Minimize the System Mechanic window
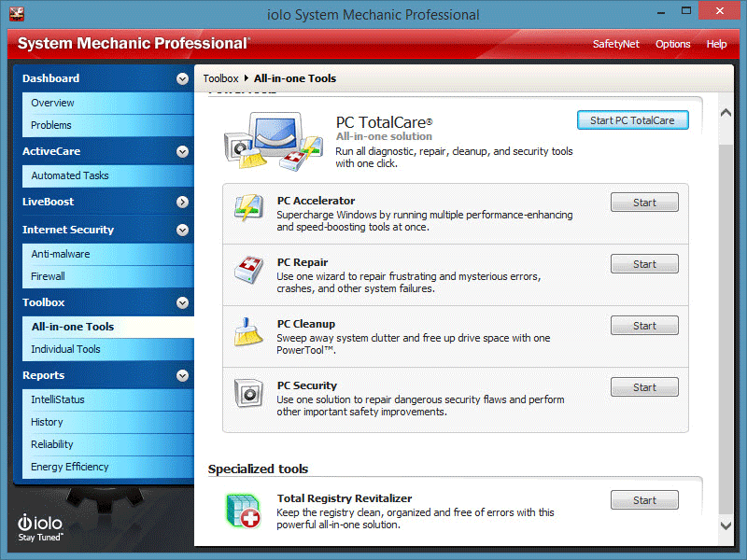 point(661,12)
